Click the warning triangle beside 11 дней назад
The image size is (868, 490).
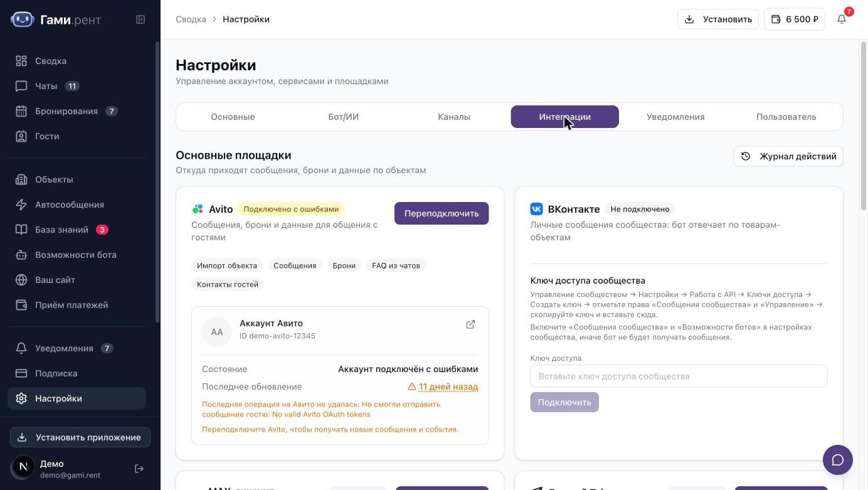click(x=412, y=387)
